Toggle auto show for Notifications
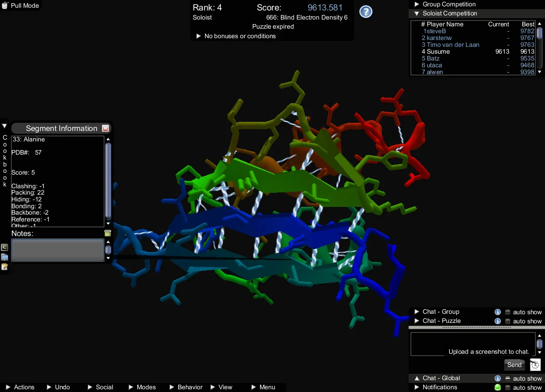The width and height of the screenshot is (545, 392). click(508, 387)
